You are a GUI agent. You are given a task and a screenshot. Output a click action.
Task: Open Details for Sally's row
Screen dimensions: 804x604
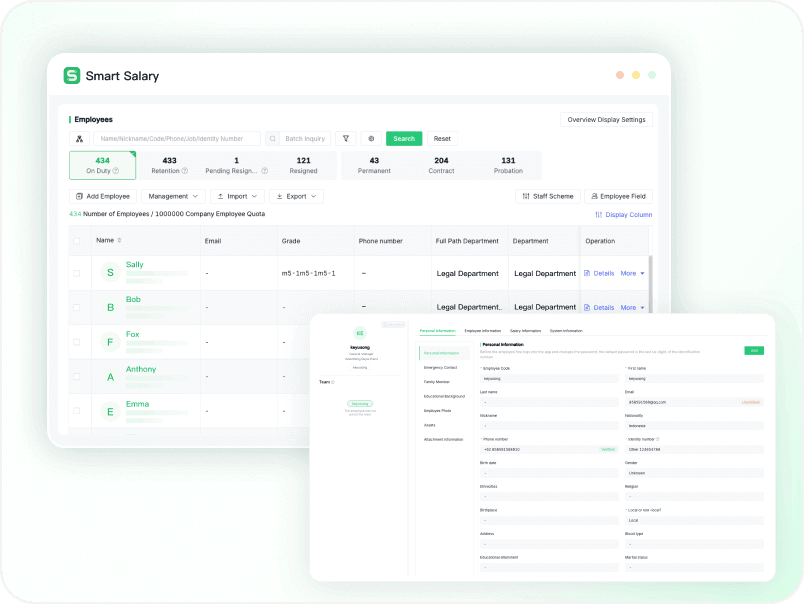599,273
